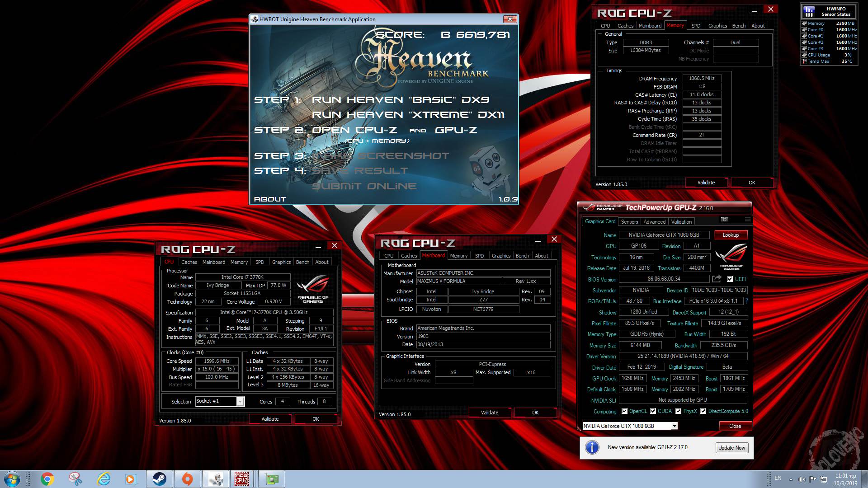Open the SPD tab in the Memory CPU-Z window
Screen dimensions: 868x488
[x=696, y=26]
